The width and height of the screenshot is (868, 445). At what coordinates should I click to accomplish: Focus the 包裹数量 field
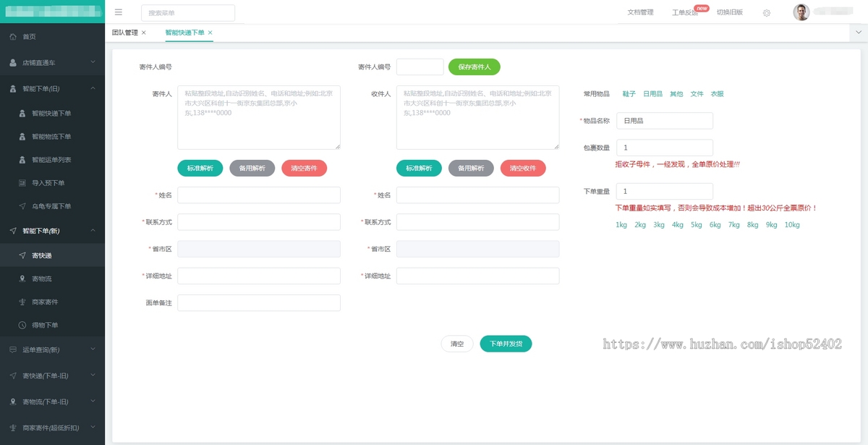click(x=665, y=148)
